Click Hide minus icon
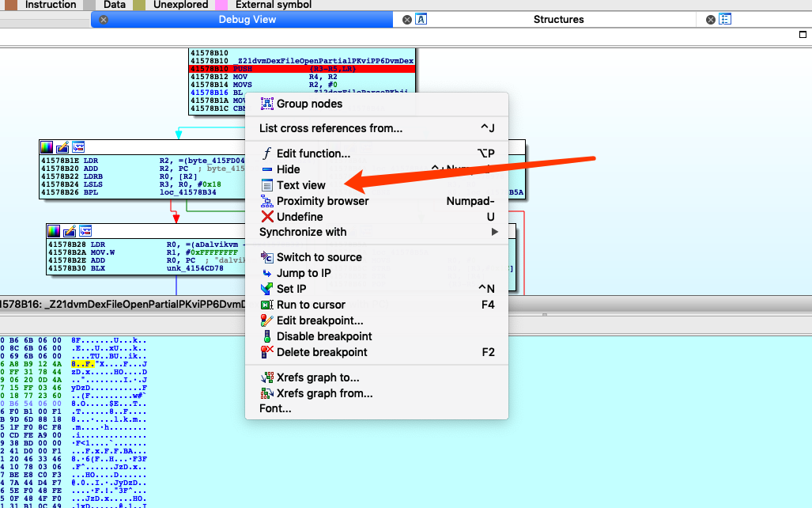This screenshot has width=812, height=508. pos(266,169)
